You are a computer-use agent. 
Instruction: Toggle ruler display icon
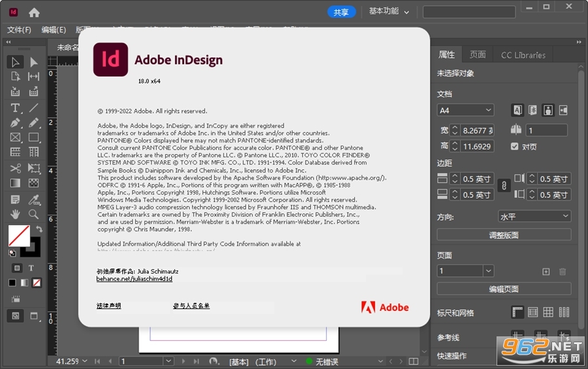517,312
